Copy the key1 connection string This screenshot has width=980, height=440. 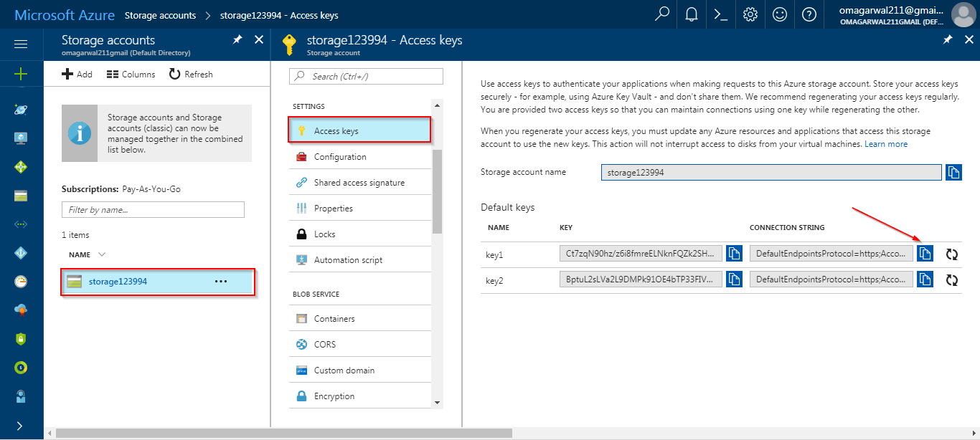pos(925,254)
